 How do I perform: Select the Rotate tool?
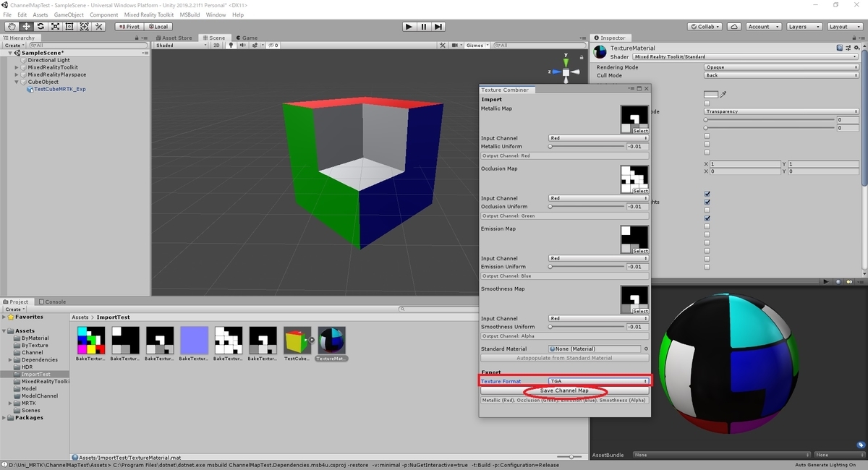point(41,27)
